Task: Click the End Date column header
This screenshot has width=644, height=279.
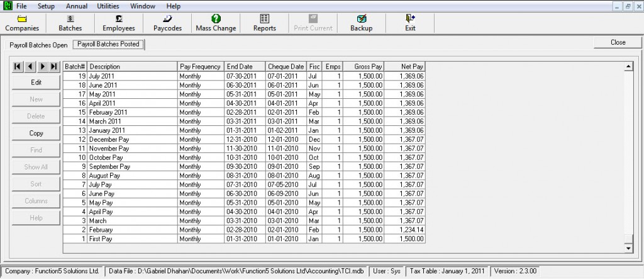Action: click(x=245, y=66)
